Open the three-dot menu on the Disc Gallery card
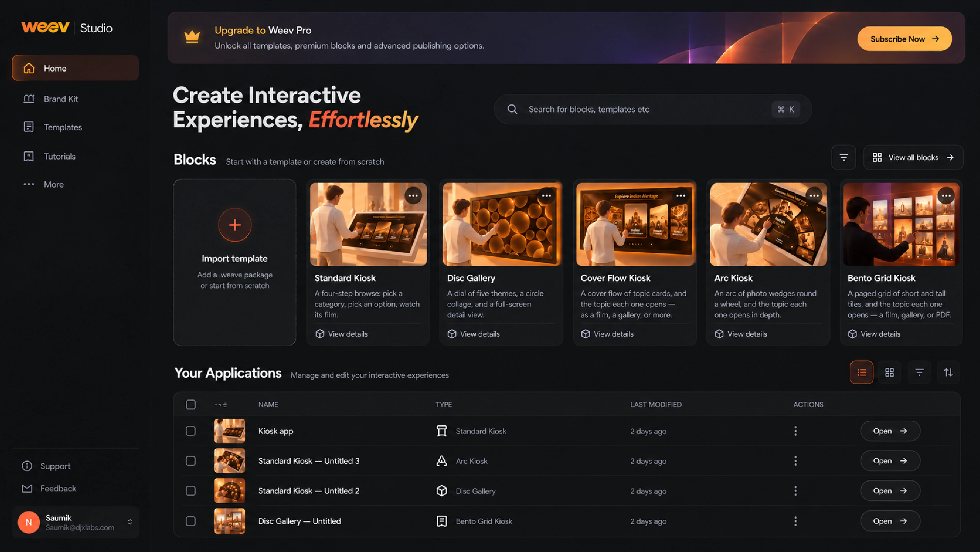Screen dimensions: 980x552 (x=546, y=196)
